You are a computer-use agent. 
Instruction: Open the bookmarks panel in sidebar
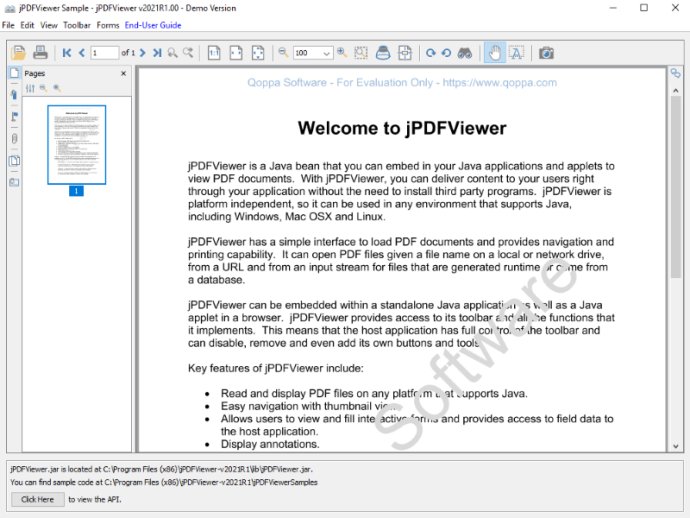(x=15, y=95)
